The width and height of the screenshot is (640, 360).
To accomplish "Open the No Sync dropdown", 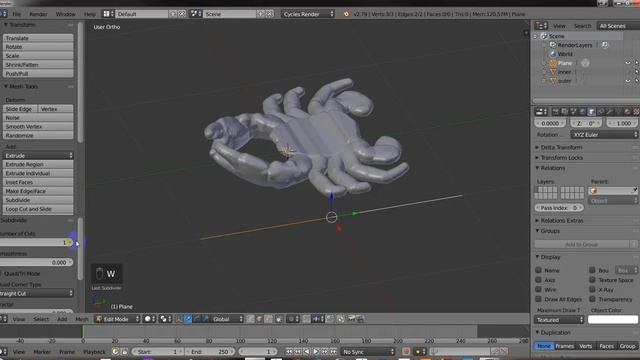I will click(368, 351).
